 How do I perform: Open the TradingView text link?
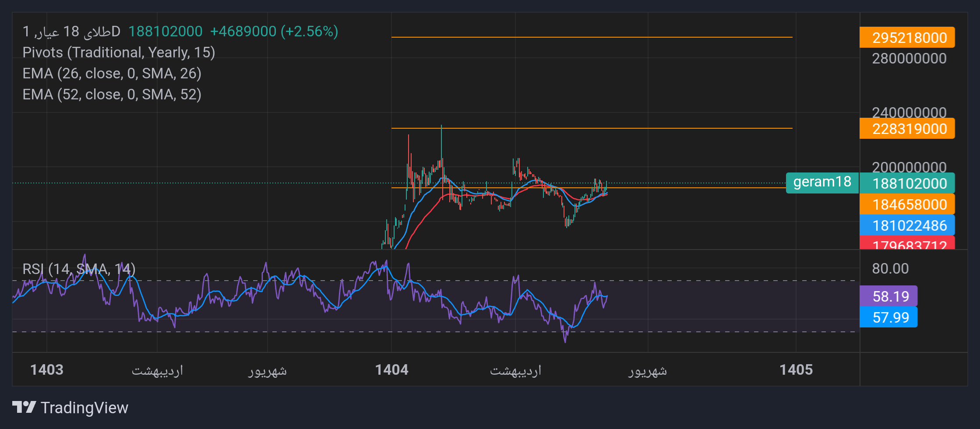pos(85,408)
